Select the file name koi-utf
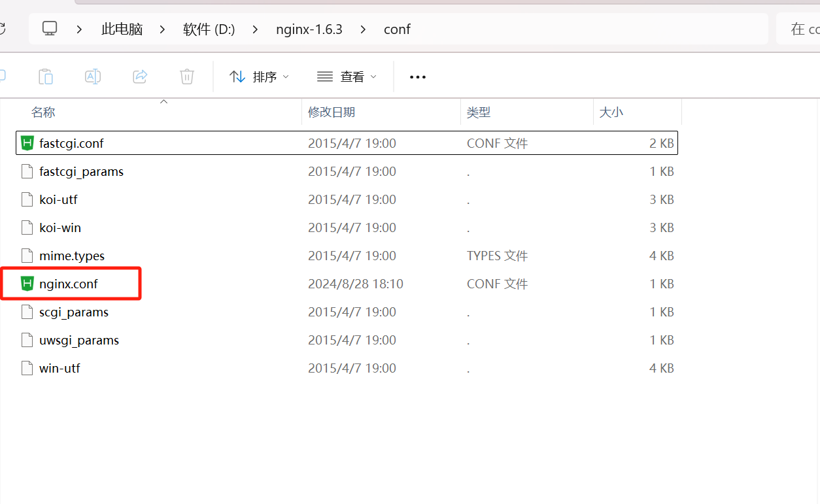820x504 pixels. click(58, 199)
